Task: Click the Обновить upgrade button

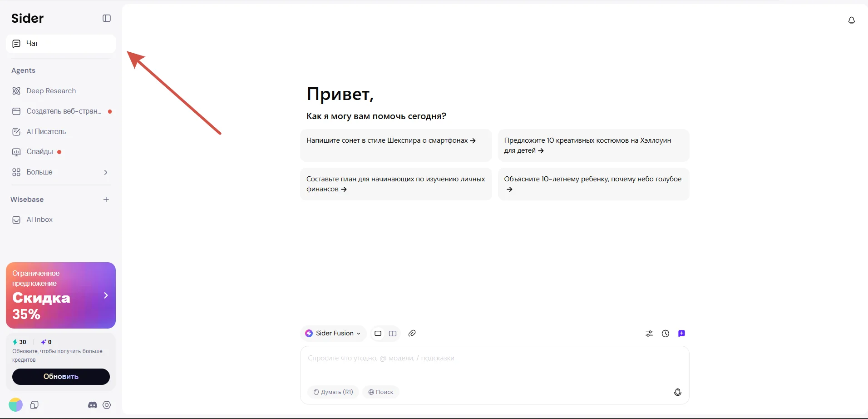Action: [61, 377]
